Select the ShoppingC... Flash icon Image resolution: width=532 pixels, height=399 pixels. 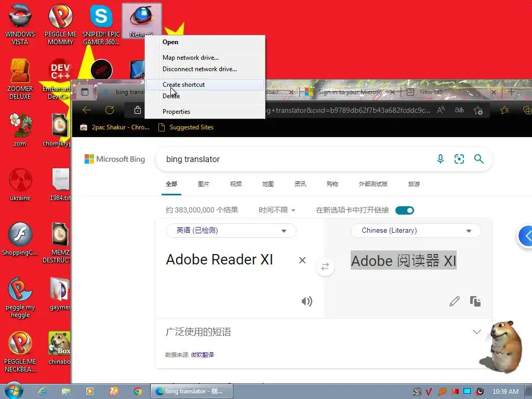(x=20, y=239)
